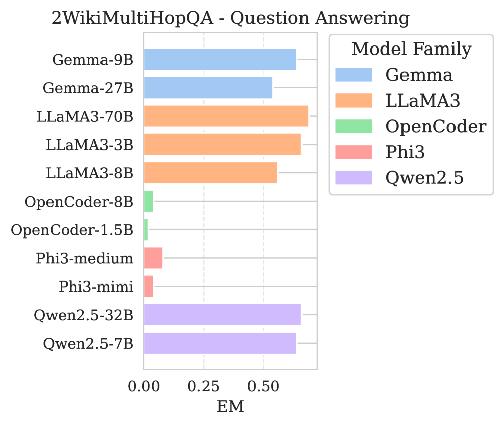Select the LLaMA3-3B bar
Viewport: 504px width, 426px height.
pos(222,145)
